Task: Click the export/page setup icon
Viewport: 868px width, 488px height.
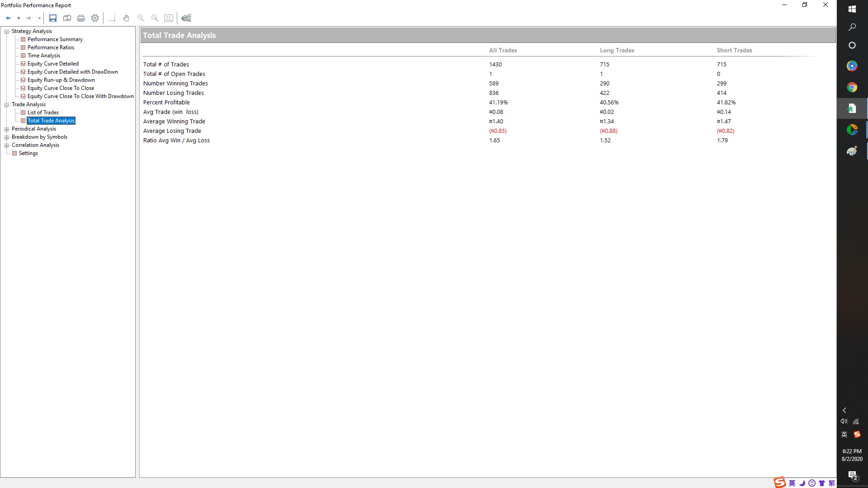Action: (x=67, y=18)
